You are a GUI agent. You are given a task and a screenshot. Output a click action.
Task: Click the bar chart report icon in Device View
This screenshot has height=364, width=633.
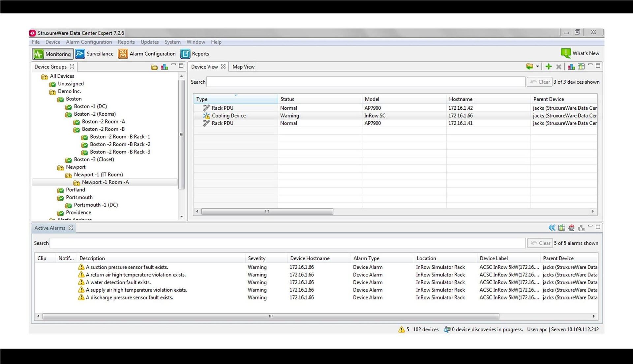571,67
